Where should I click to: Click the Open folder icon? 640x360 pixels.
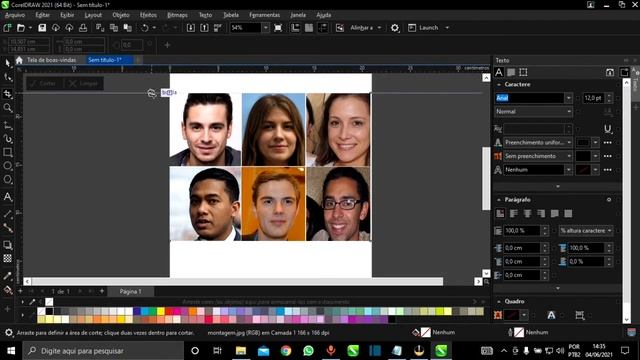(21, 28)
